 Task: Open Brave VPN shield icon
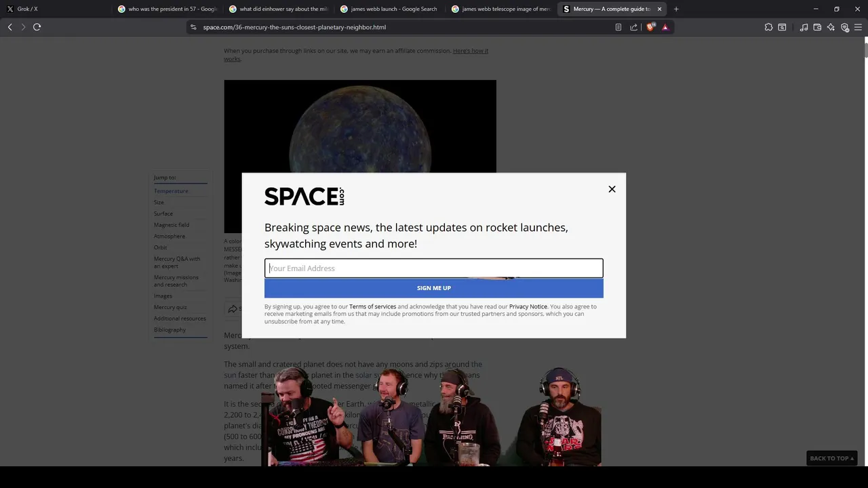point(844,27)
